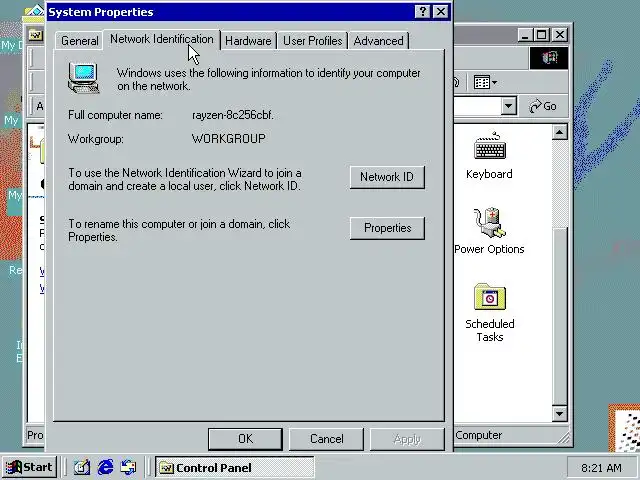640x480 pixels.
Task: Close the System Properties dialog
Action: click(x=441, y=11)
